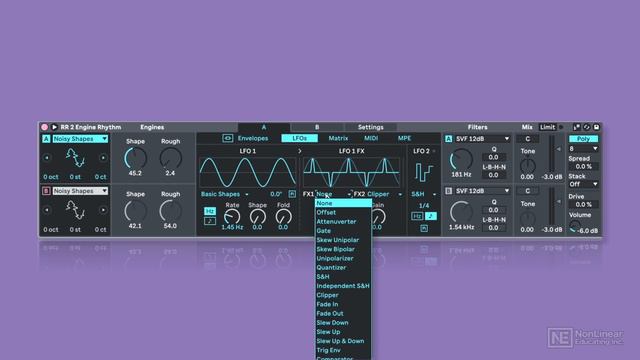Screen dimensions: 640x360
Task: Toggle engine B on/off button
Action: coord(46,191)
